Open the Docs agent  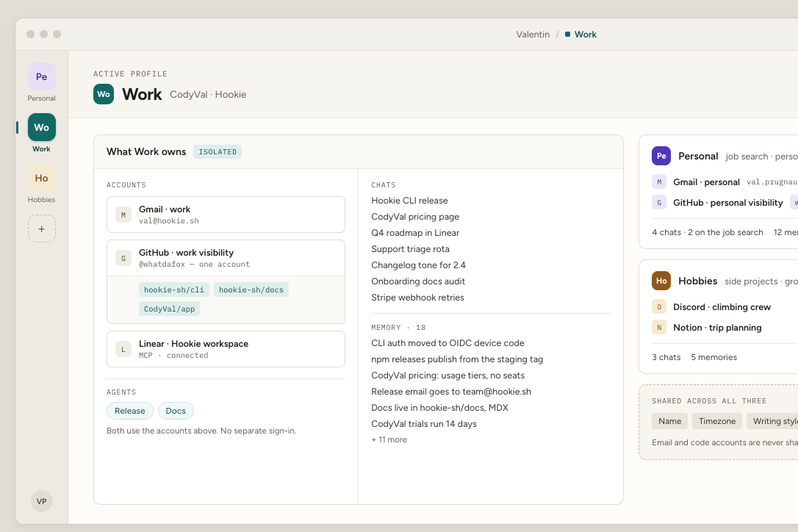pos(176,411)
